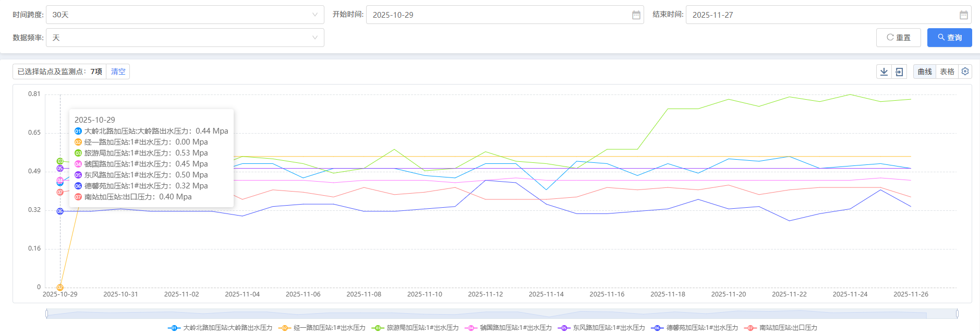This screenshot has width=980, height=333.
Task: Open the 数据频率 dropdown
Action: [185, 38]
